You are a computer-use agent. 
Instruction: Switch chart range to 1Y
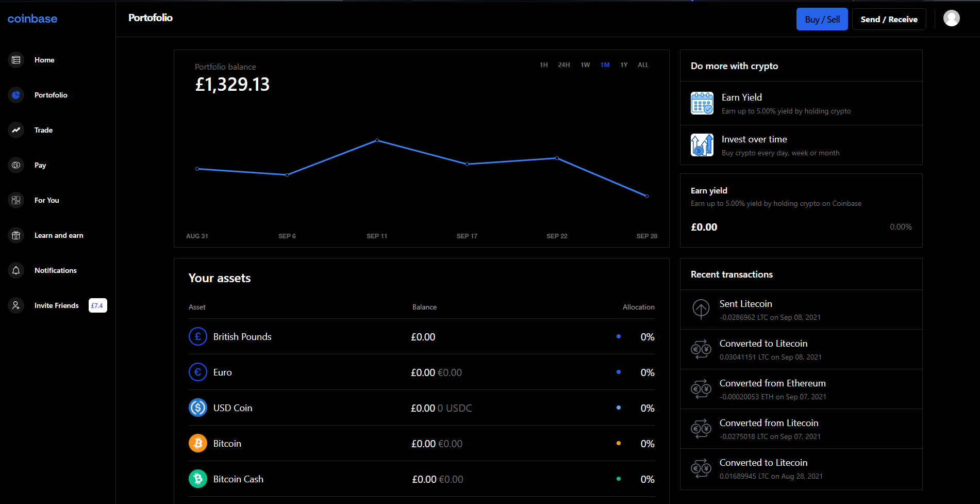624,65
